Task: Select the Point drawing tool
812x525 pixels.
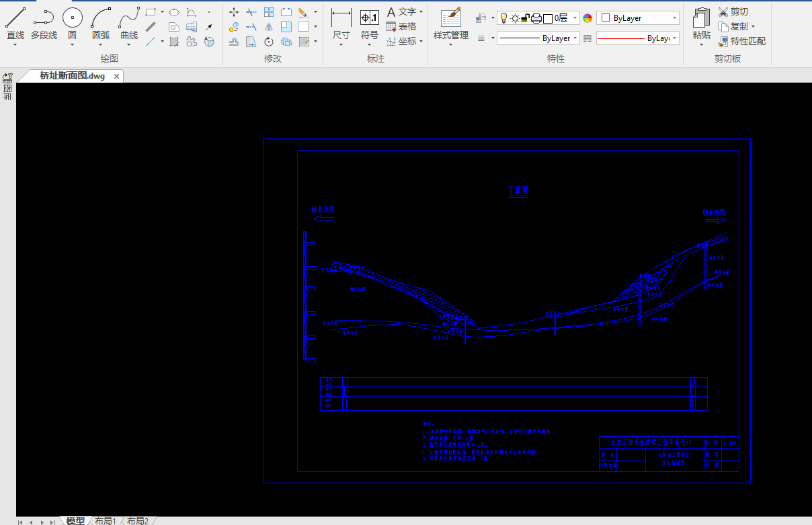Action: 209,12
